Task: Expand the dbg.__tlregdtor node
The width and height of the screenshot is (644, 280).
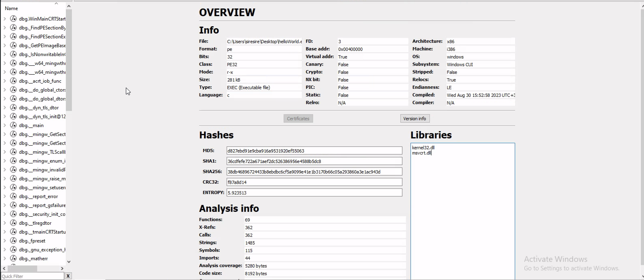Action: (x=4, y=223)
